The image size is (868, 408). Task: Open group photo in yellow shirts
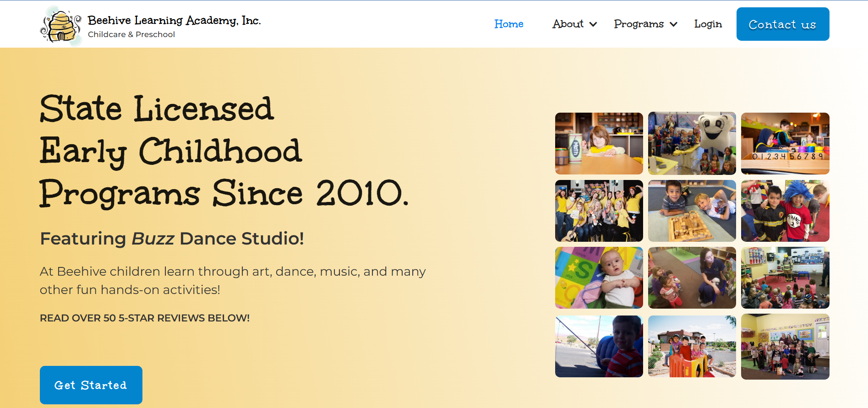(599, 211)
